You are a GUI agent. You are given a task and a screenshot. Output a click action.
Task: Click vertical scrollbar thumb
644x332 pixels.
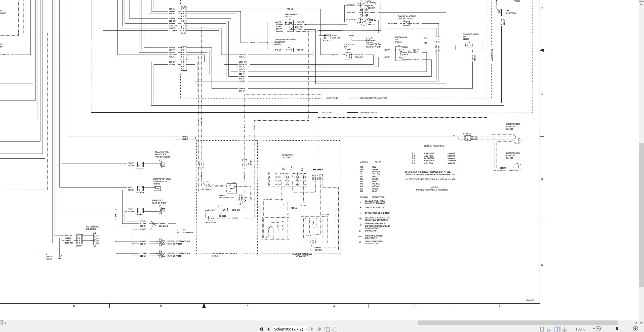[x=642, y=215]
